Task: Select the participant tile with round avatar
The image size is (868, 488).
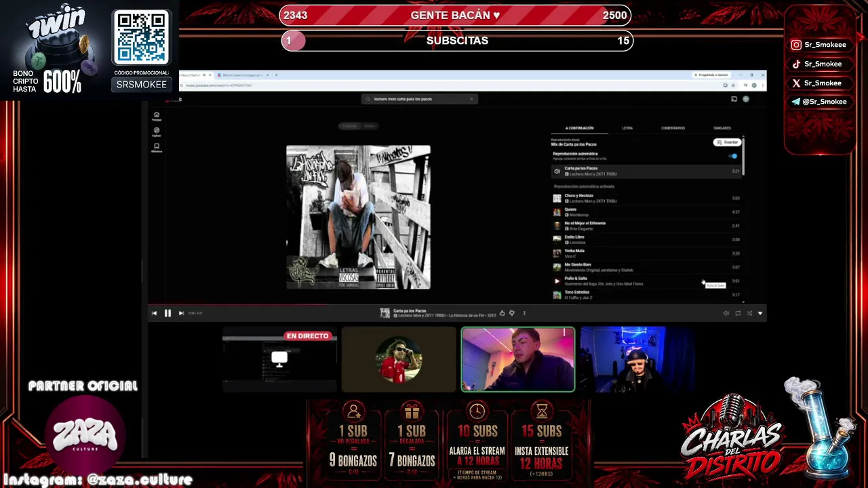Action: (x=399, y=360)
